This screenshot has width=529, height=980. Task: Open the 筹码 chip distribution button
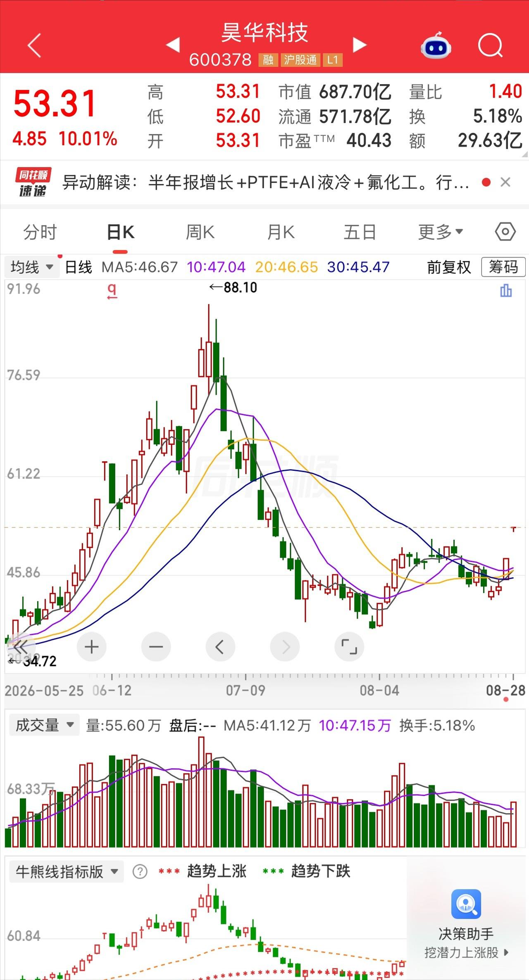[x=503, y=267]
